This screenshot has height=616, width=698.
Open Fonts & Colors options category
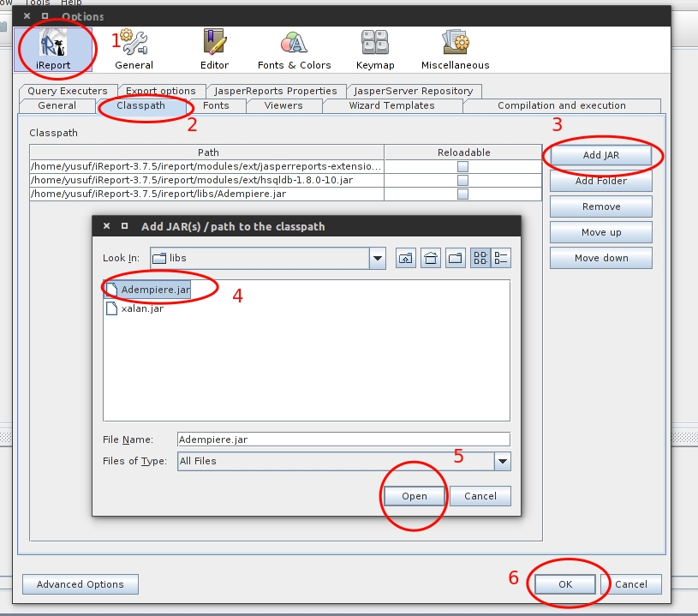(x=295, y=50)
